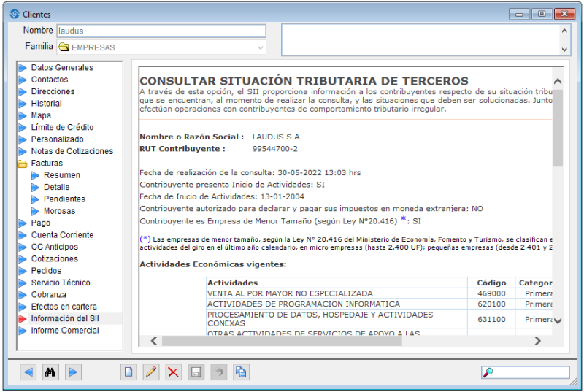Create a new blank record
Image resolution: width=584 pixels, height=392 pixels.
(128, 372)
